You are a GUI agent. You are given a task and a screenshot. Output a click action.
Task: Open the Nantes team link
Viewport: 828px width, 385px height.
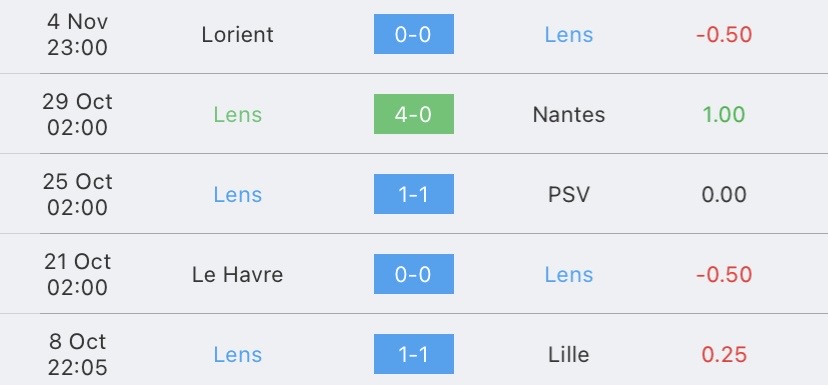[569, 115]
